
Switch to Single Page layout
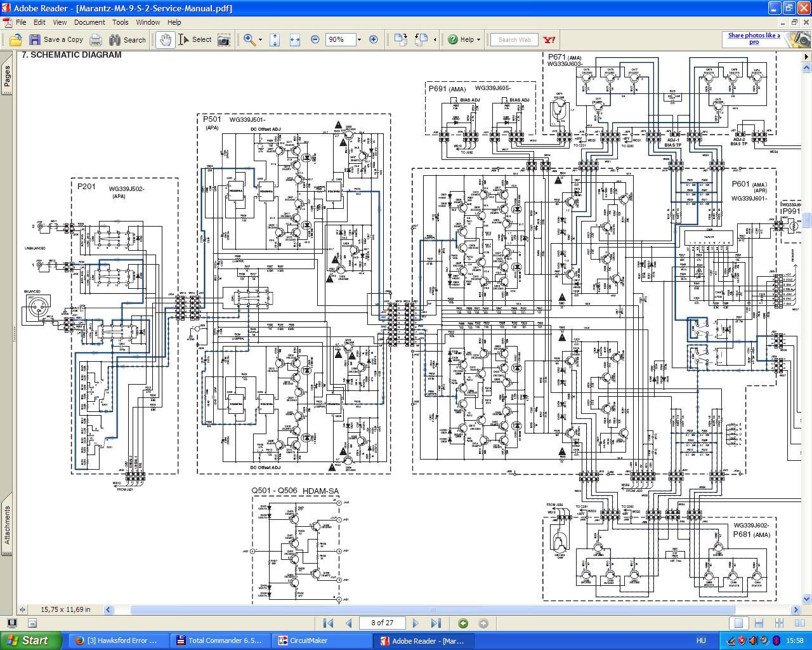(738, 623)
